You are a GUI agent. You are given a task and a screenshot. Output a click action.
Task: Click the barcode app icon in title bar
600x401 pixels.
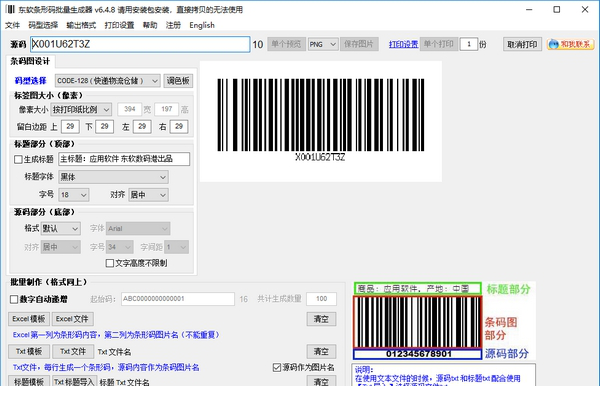coord(10,9)
